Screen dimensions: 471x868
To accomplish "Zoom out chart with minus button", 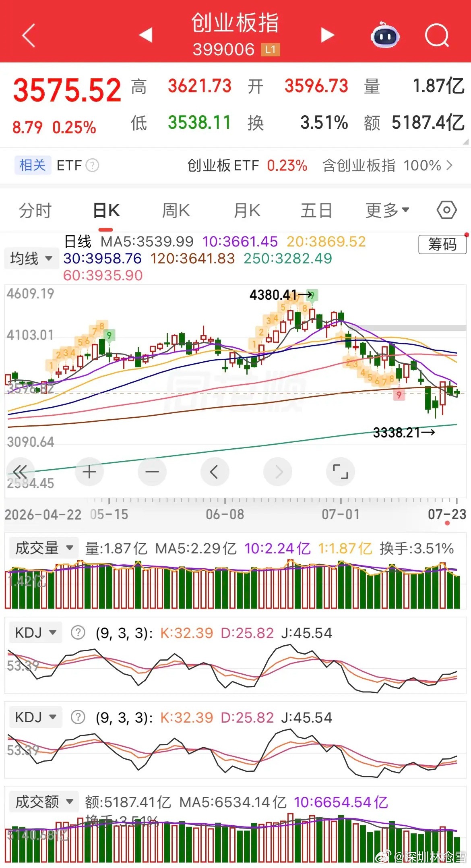I will click(x=152, y=471).
